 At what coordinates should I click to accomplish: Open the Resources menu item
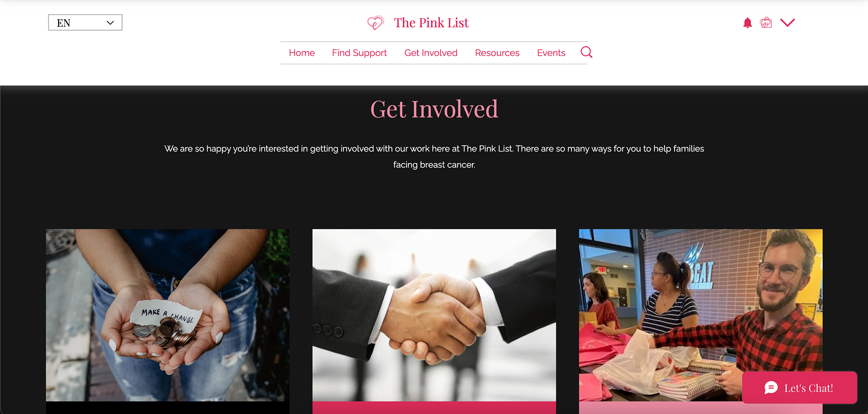(x=497, y=53)
